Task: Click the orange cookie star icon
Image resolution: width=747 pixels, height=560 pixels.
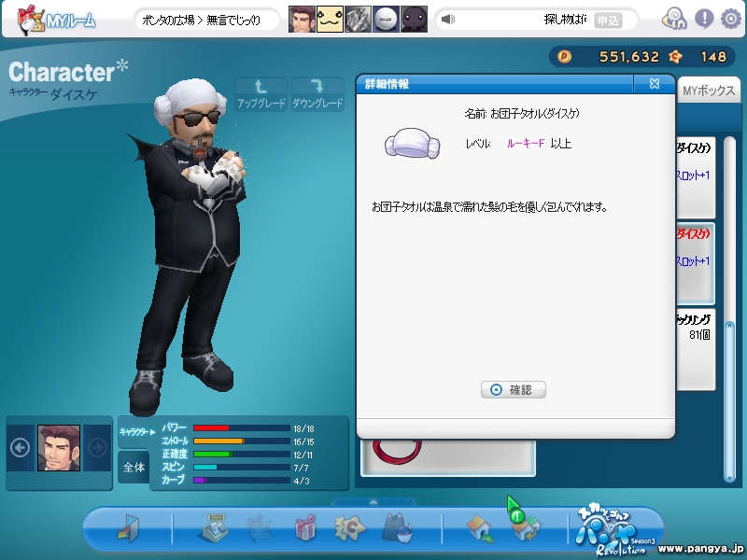Action: coord(675,57)
